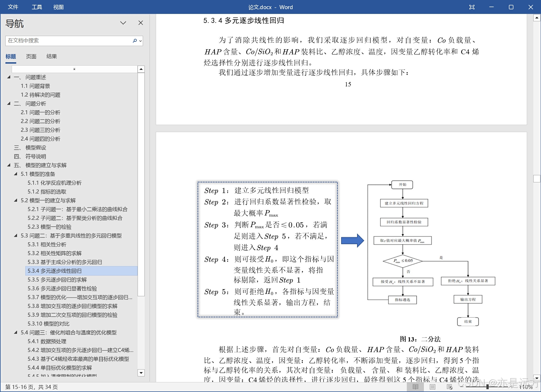Close the navigation pane with X
This screenshot has height=392, width=541.
[x=141, y=23]
